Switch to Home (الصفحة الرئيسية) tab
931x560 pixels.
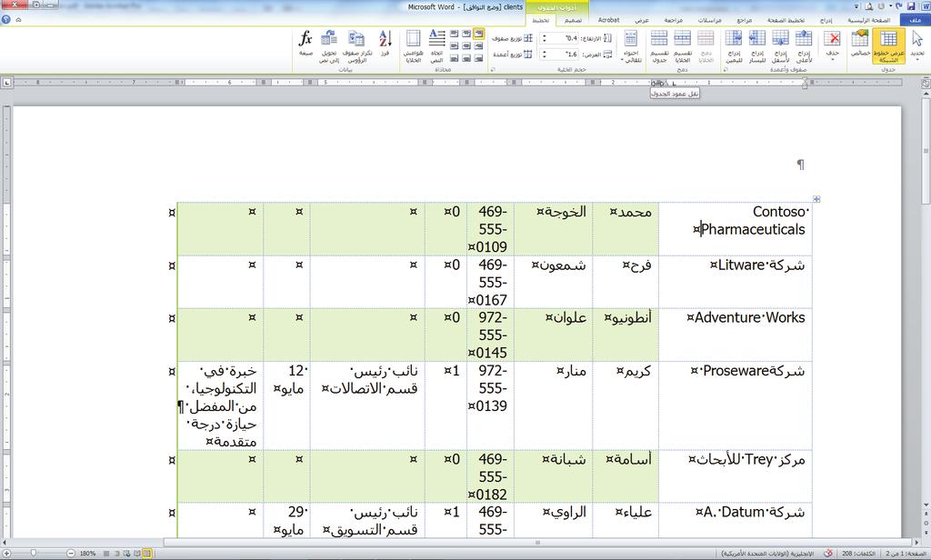(868, 20)
